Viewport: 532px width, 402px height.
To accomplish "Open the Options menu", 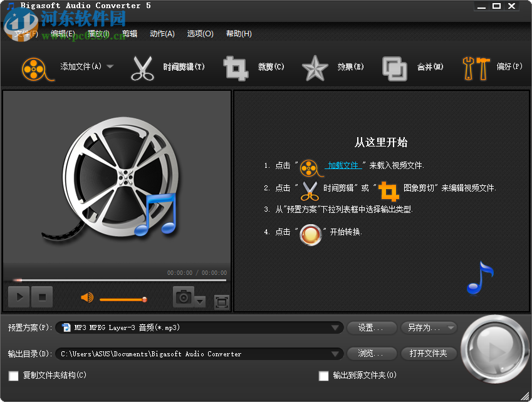I will 199,33.
